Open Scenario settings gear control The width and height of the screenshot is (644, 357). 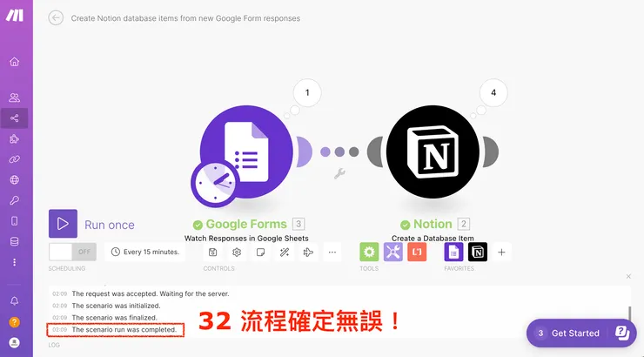237,253
